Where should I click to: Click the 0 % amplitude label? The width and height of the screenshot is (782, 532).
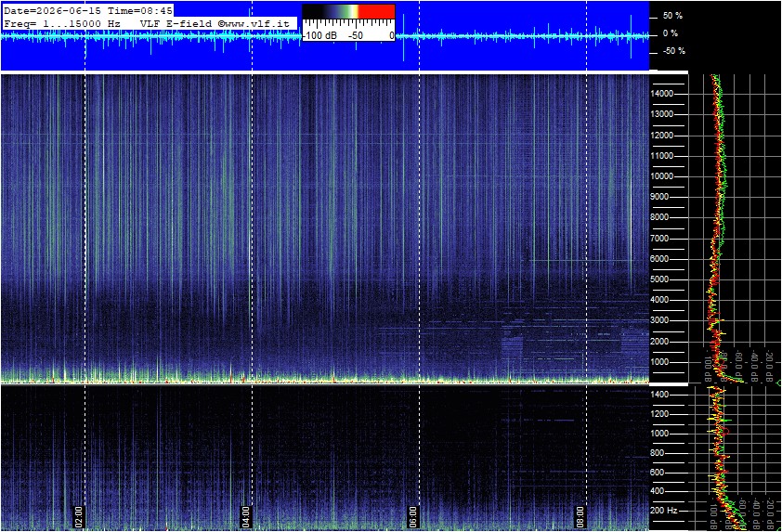coord(671,33)
